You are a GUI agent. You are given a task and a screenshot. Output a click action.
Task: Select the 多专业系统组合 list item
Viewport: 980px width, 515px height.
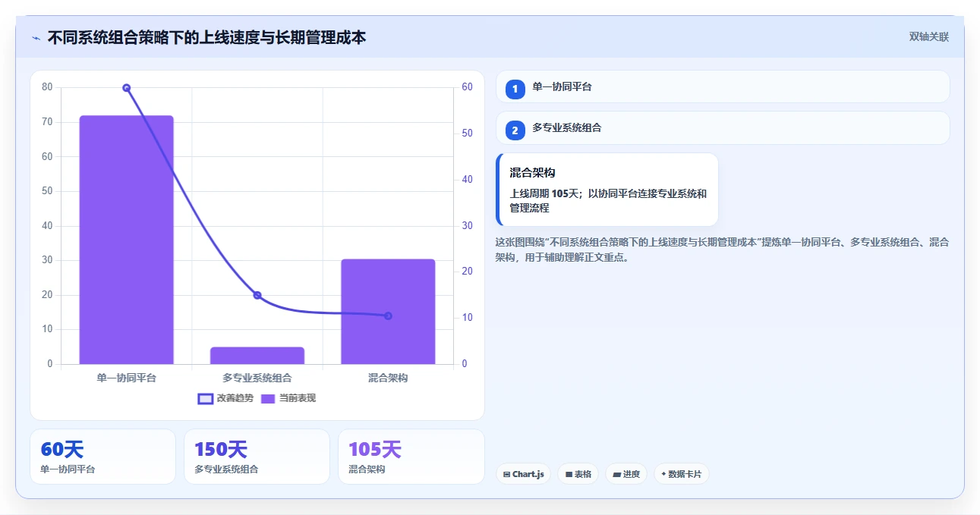click(723, 128)
